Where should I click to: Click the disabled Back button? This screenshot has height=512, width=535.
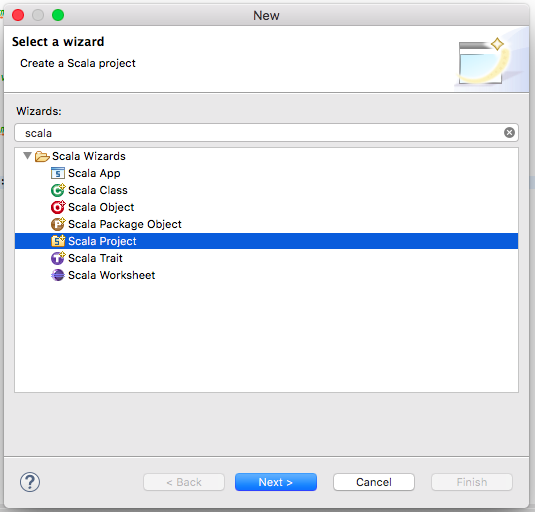184,482
